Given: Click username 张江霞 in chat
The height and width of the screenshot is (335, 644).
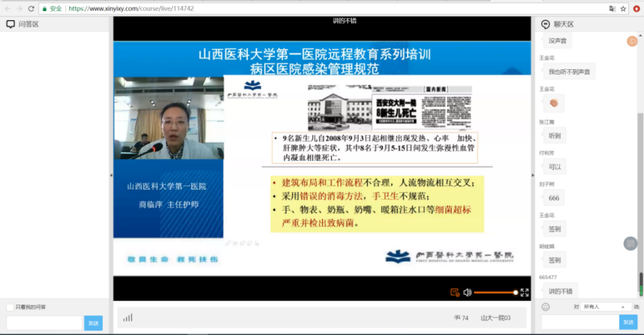Looking at the screenshot, I should 546,122.
